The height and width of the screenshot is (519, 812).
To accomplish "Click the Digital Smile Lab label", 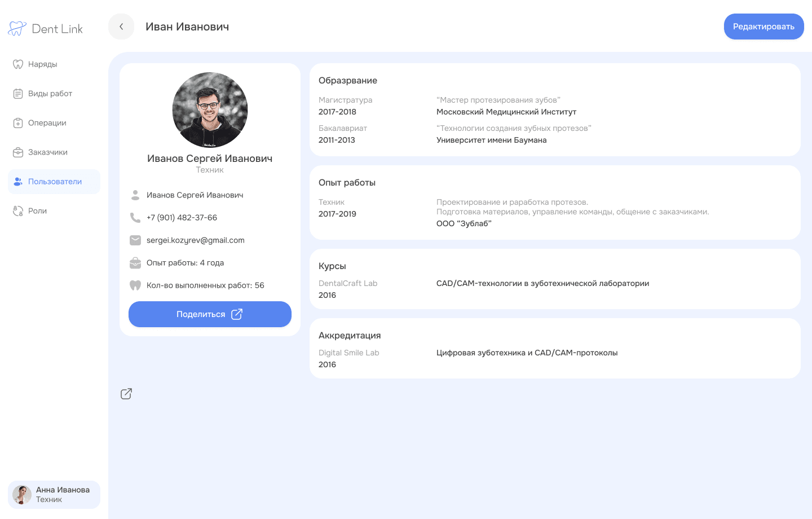I will pos(348,353).
